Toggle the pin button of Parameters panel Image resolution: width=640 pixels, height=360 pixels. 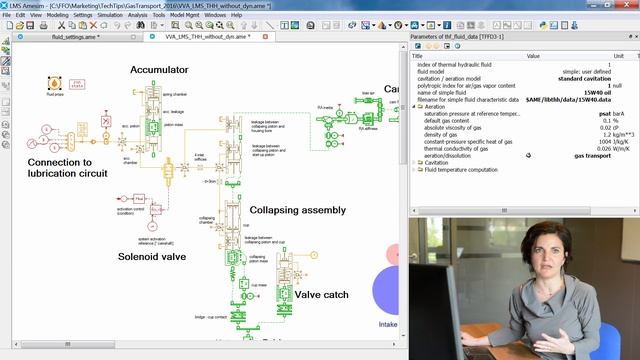click(x=630, y=37)
